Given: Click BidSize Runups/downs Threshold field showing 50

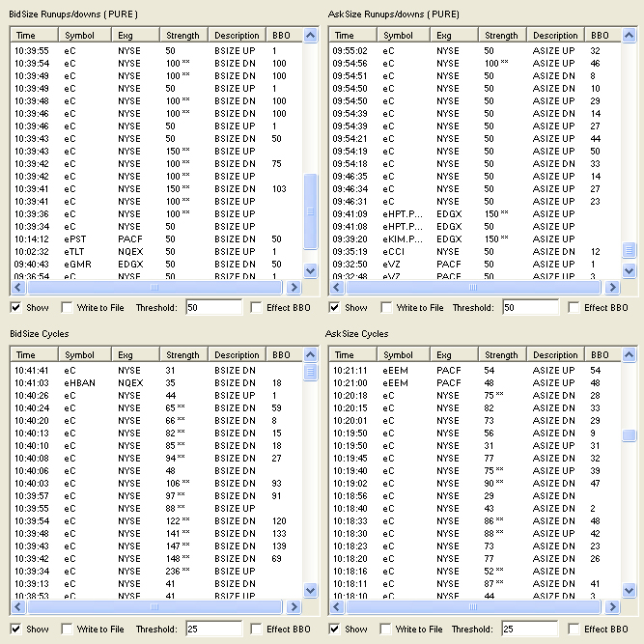Looking at the screenshot, I should (x=213, y=307).
